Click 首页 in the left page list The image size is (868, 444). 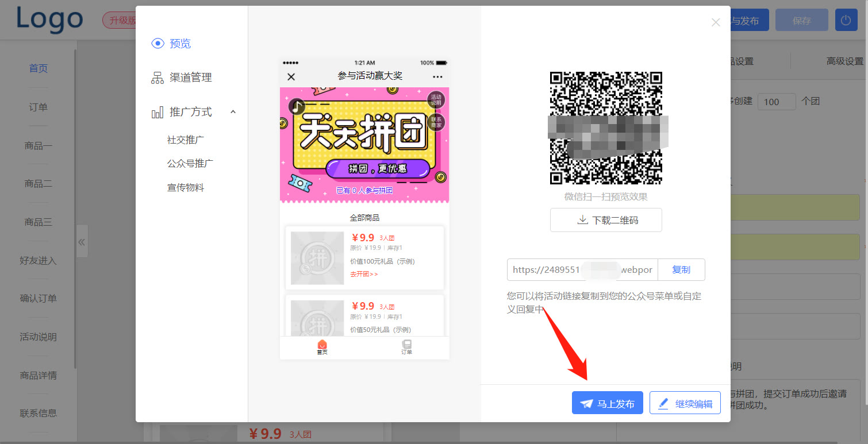coord(39,68)
